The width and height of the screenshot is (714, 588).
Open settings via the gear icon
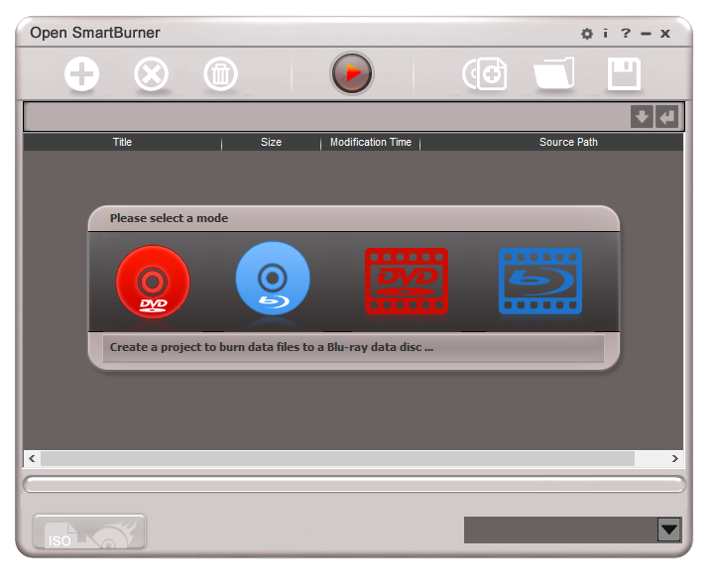pos(587,34)
